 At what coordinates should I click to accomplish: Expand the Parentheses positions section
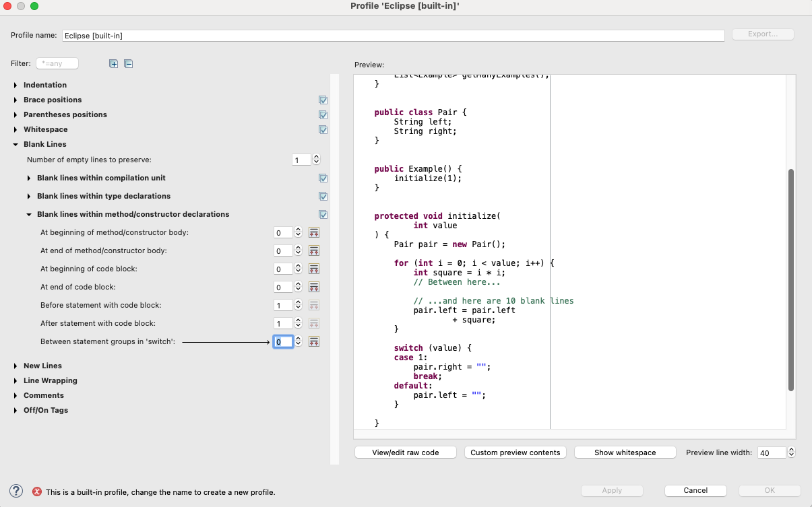(x=15, y=114)
